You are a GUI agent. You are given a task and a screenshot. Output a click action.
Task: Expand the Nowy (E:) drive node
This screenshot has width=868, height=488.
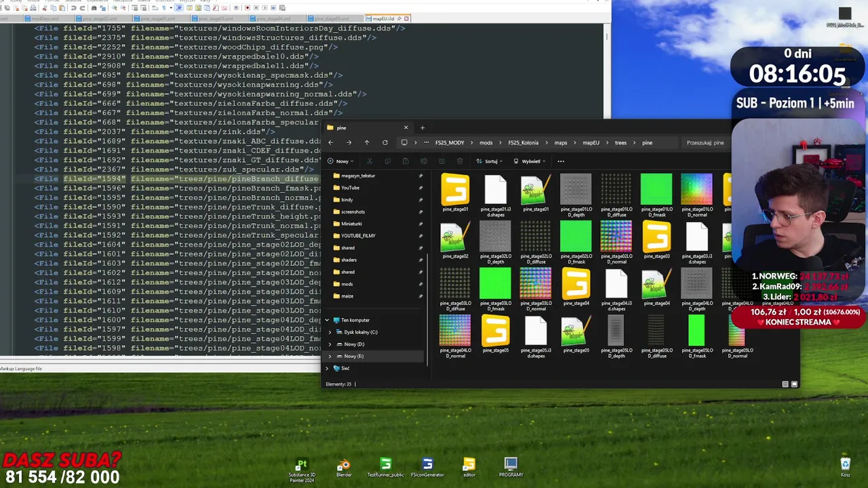click(x=330, y=356)
